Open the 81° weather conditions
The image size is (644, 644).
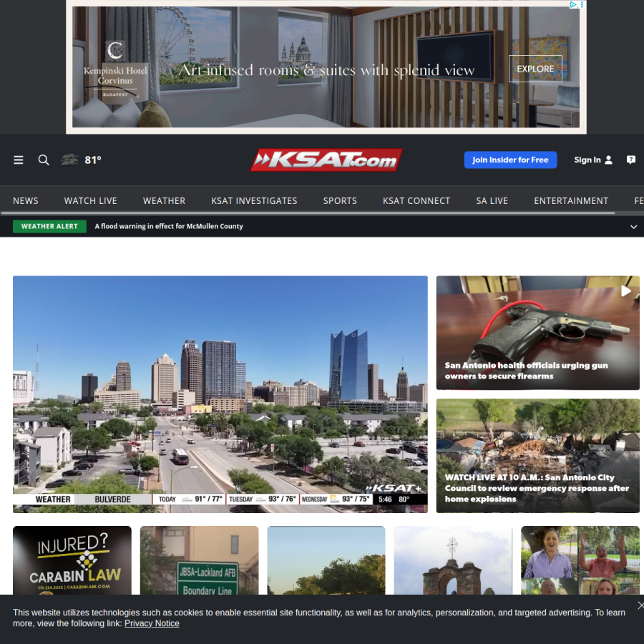pos(81,160)
